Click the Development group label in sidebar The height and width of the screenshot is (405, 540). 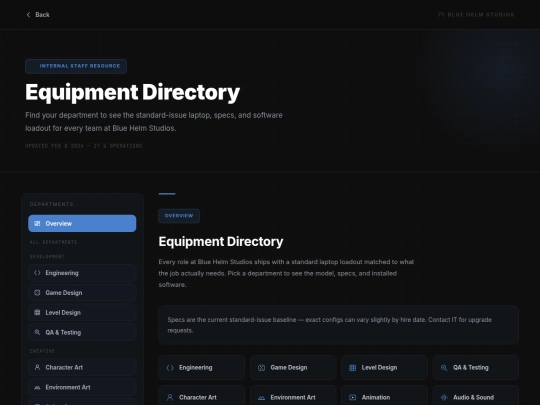point(47,257)
